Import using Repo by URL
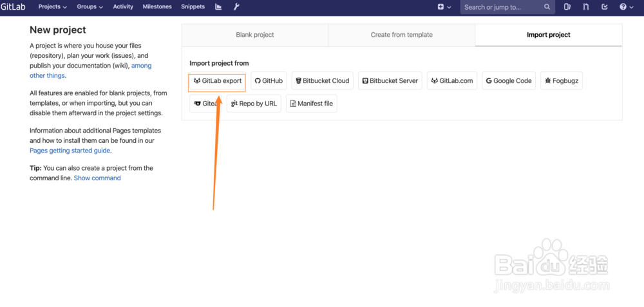This screenshot has width=644, height=307. click(254, 104)
